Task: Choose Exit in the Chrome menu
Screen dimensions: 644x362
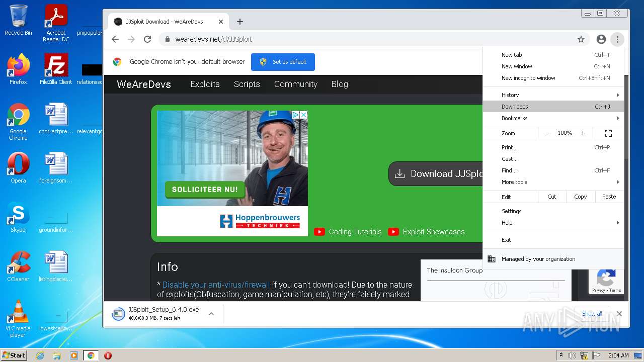Action: pos(553,240)
